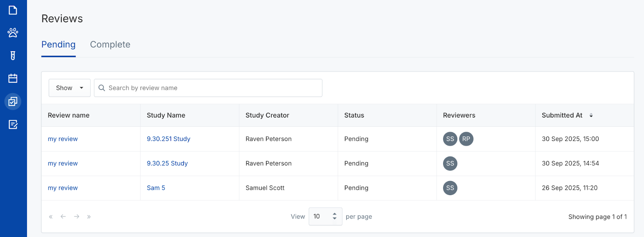Open the Sam 5 study link

point(156,188)
